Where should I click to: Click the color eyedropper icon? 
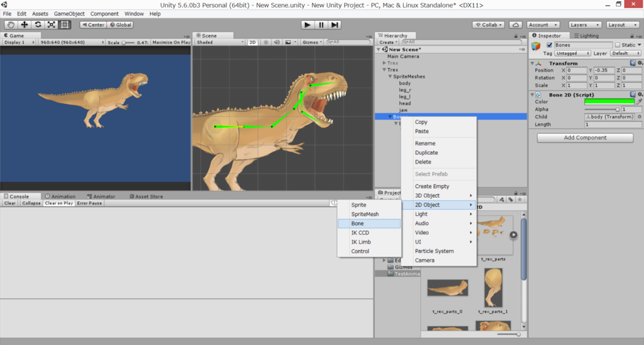[x=639, y=101]
